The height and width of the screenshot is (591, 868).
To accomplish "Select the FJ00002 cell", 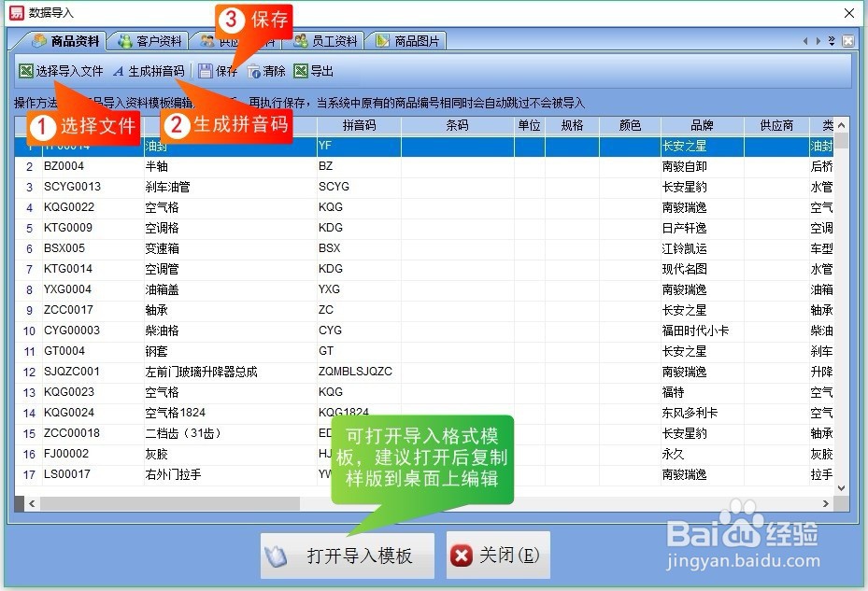I will pyautogui.click(x=92, y=453).
